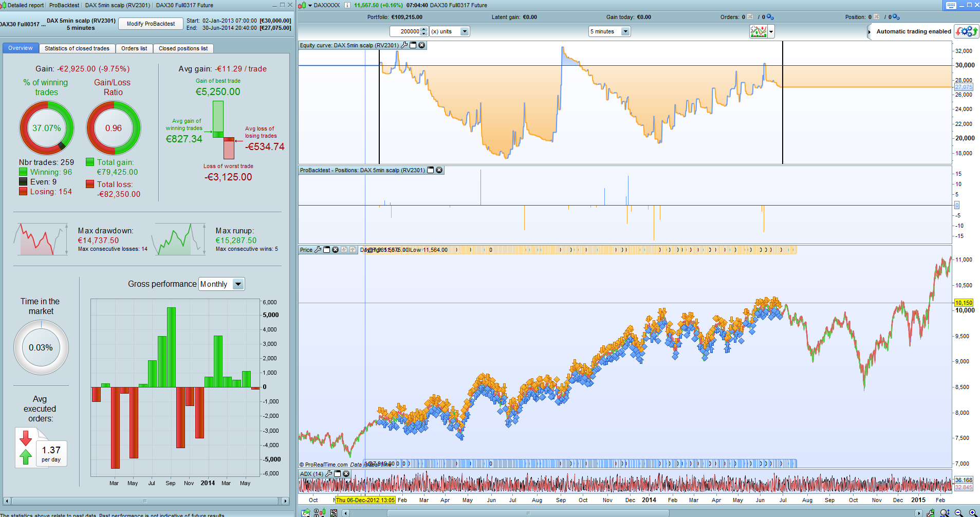980x517 pixels.
Task: Click Gain of best trade €5,250.00
Action: coord(218,92)
